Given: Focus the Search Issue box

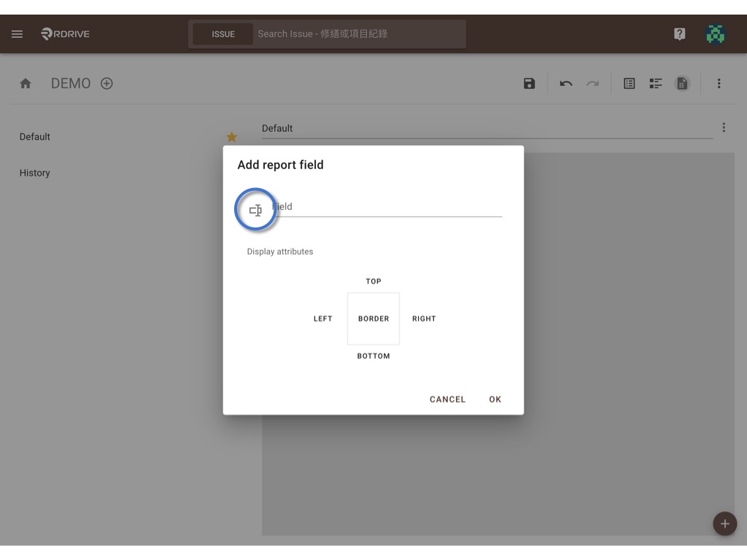Looking at the screenshot, I should point(359,34).
